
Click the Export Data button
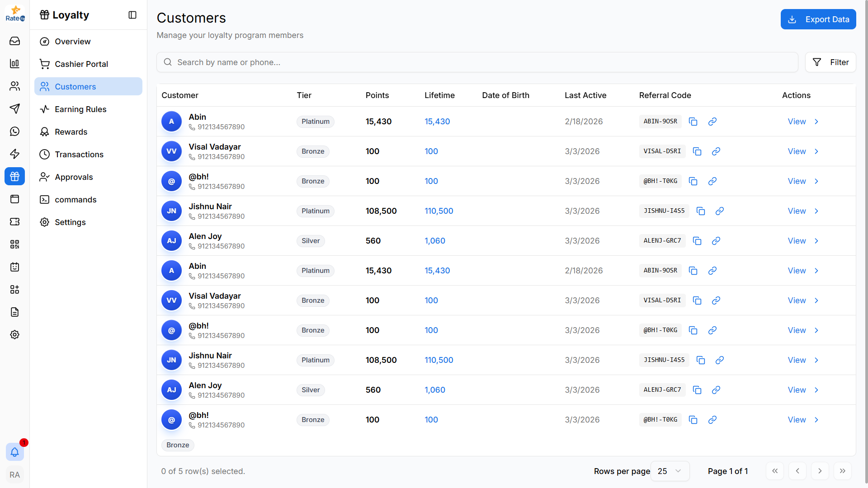point(818,19)
